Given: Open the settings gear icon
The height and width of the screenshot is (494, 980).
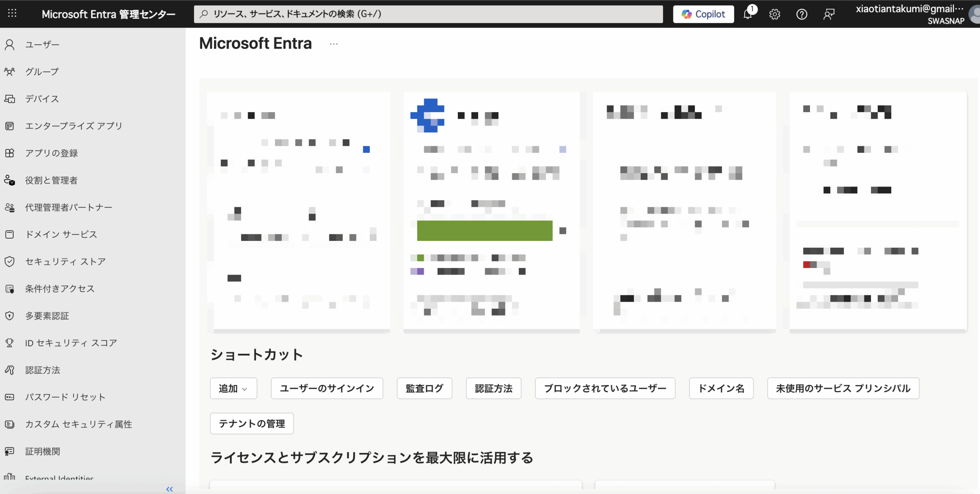Looking at the screenshot, I should click(774, 14).
